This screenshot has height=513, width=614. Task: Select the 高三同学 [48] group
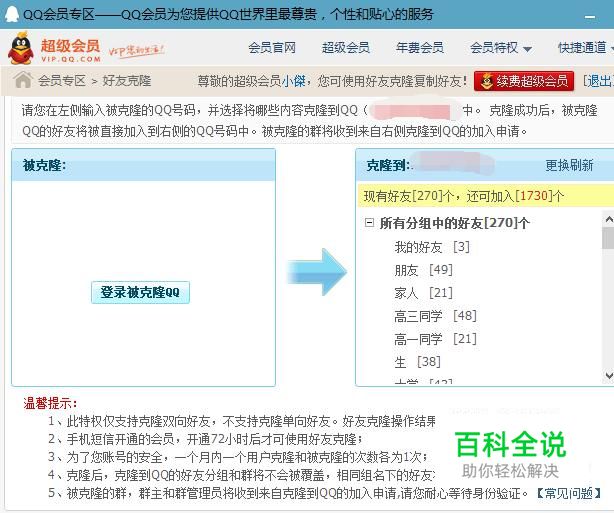435,316
